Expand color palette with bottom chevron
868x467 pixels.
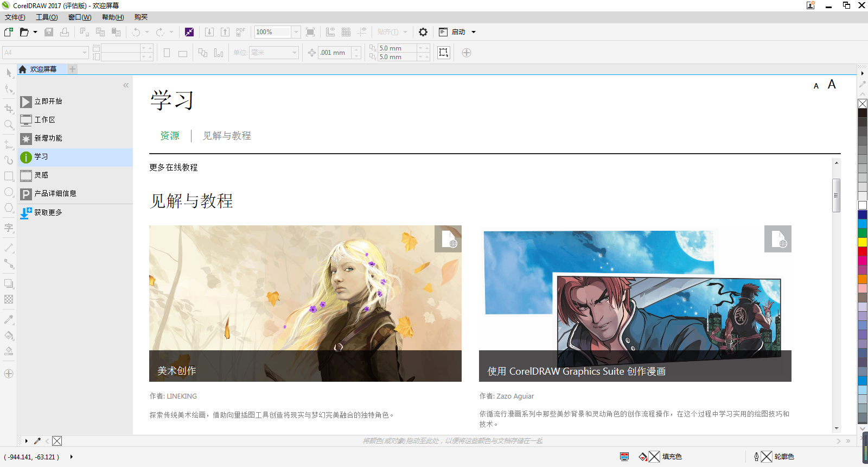coord(863,428)
